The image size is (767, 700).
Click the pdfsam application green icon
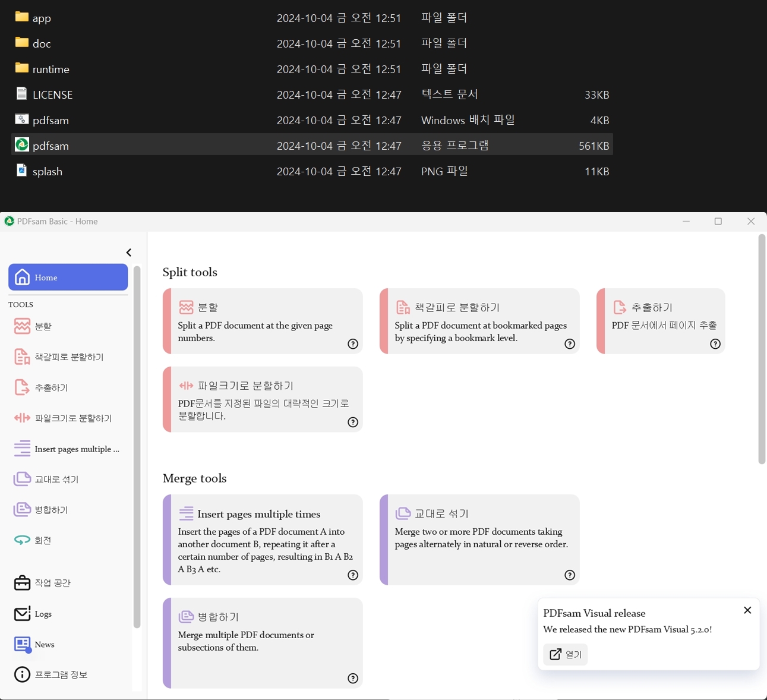click(x=22, y=144)
